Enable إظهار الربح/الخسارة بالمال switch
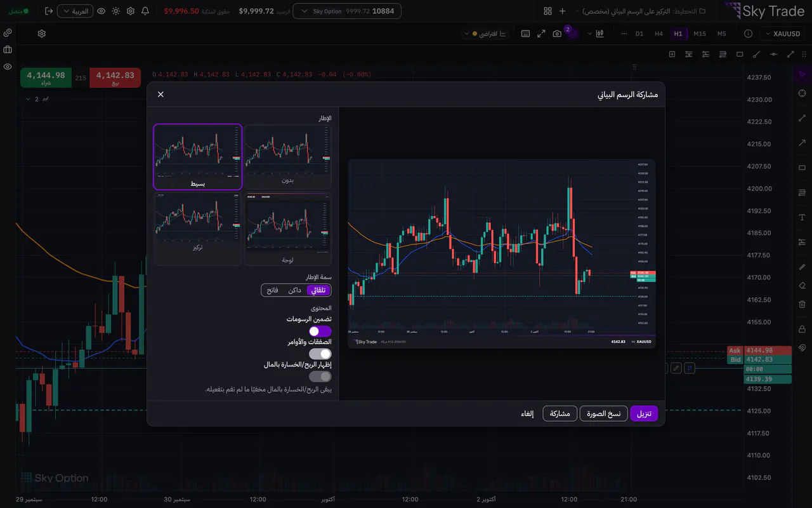The height and width of the screenshot is (508, 812). 320,377
